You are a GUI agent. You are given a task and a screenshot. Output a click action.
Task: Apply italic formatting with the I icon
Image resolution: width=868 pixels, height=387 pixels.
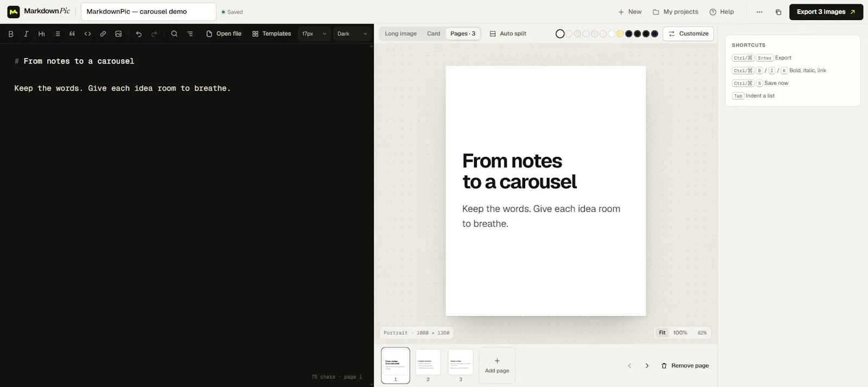click(26, 34)
